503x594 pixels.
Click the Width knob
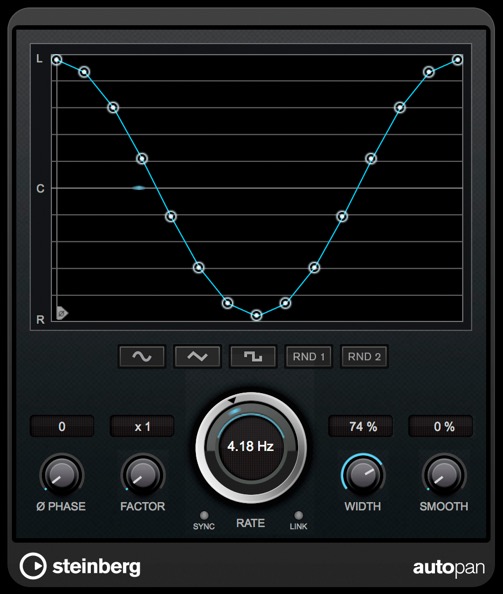[x=363, y=475]
